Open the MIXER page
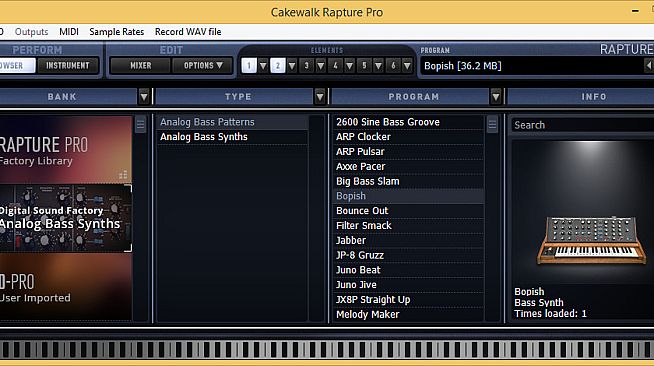Screen dimensions: 654x366 coord(141,65)
